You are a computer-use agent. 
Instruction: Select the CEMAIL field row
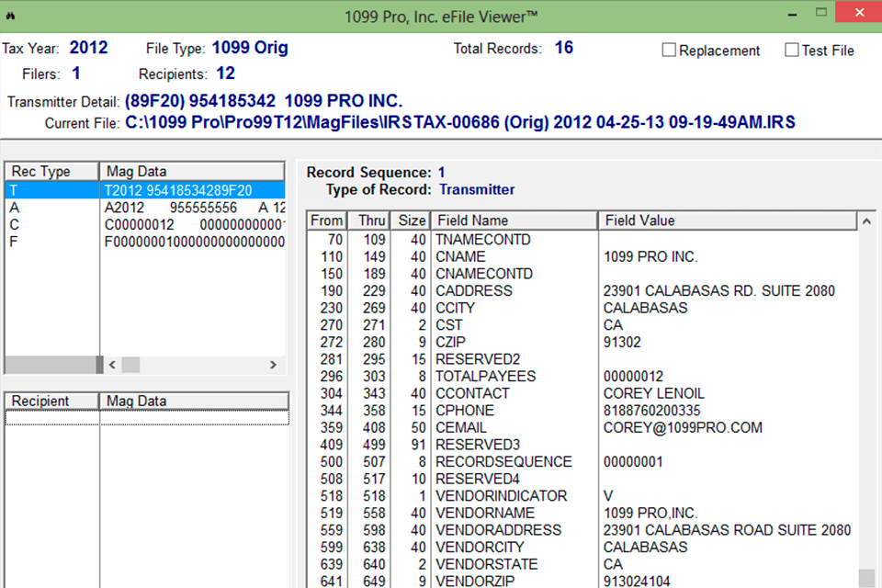[582, 427]
